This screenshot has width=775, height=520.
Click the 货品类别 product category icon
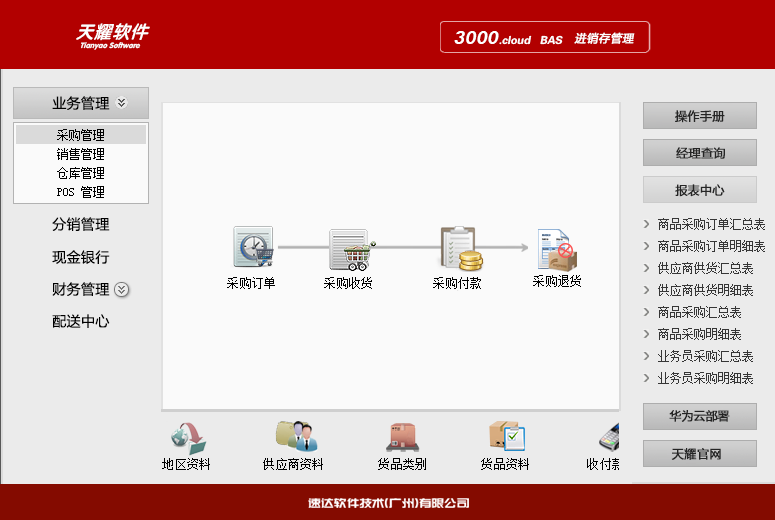(x=402, y=437)
